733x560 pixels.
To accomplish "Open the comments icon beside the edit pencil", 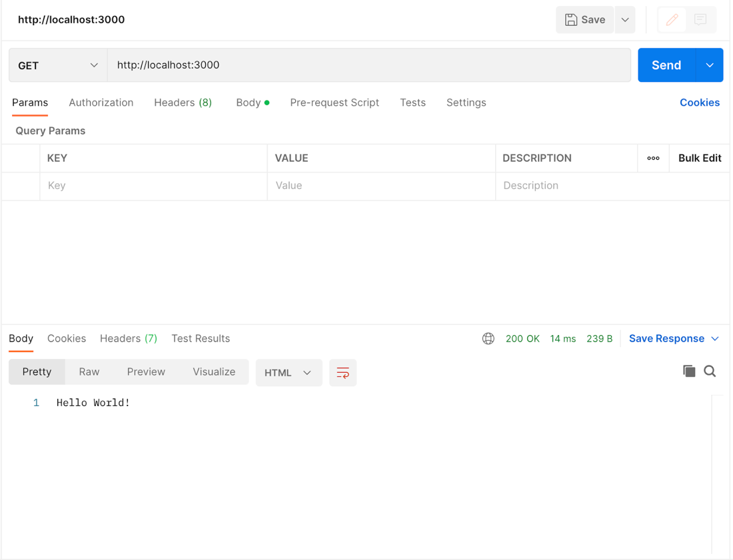I will (700, 19).
